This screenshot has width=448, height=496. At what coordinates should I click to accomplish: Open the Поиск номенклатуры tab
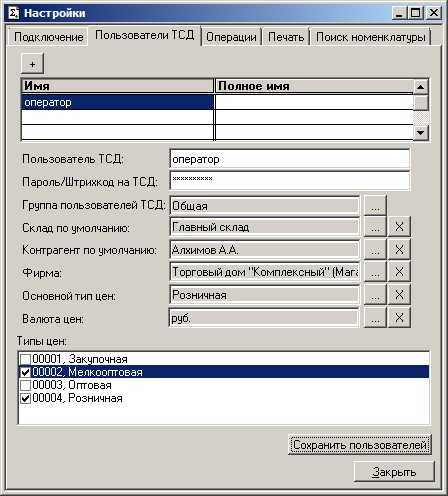[371, 37]
